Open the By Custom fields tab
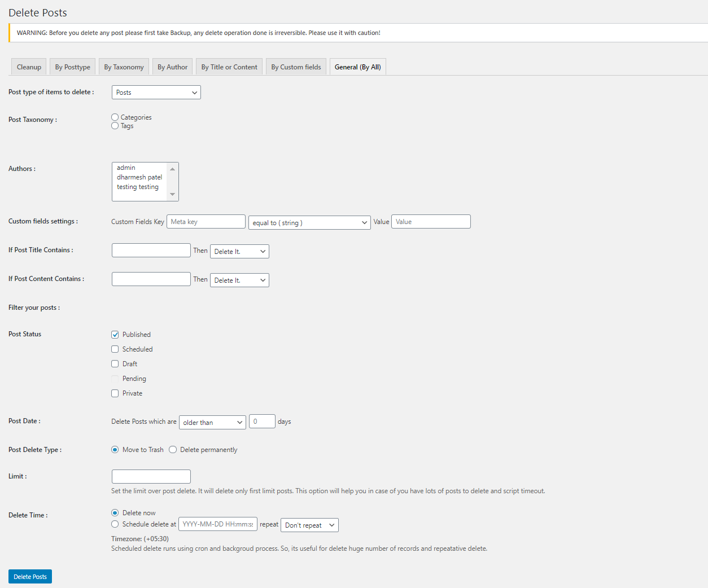708x588 pixels. coord(296,66)
